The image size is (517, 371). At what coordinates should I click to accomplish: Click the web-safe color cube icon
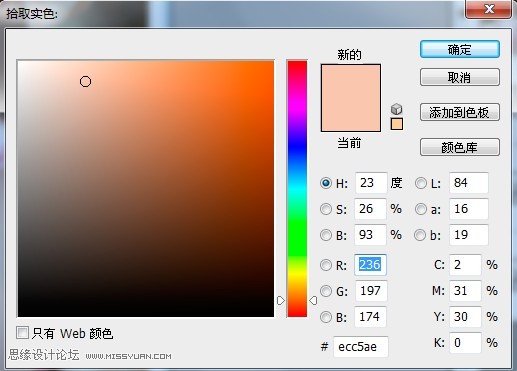[396, 109]
